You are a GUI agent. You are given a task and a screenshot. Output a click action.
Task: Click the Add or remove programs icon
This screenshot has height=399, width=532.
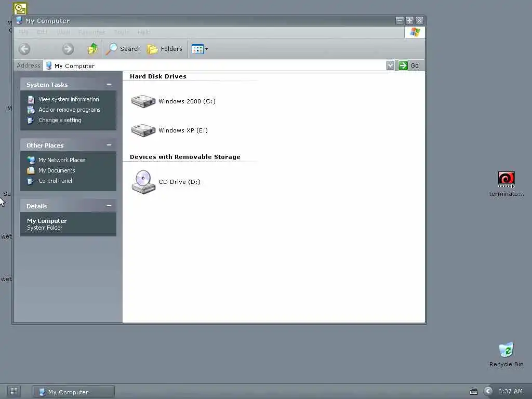click(x=31, y=110)
